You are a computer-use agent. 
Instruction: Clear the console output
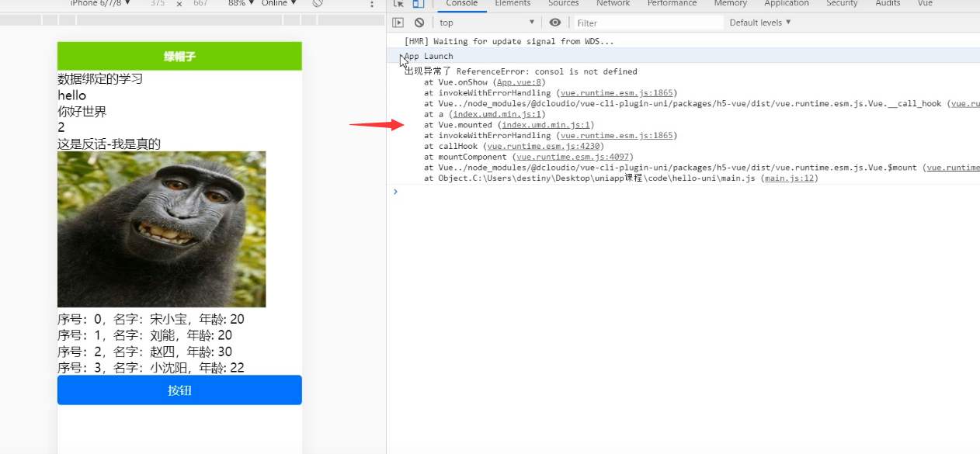(x=419, y=23)
